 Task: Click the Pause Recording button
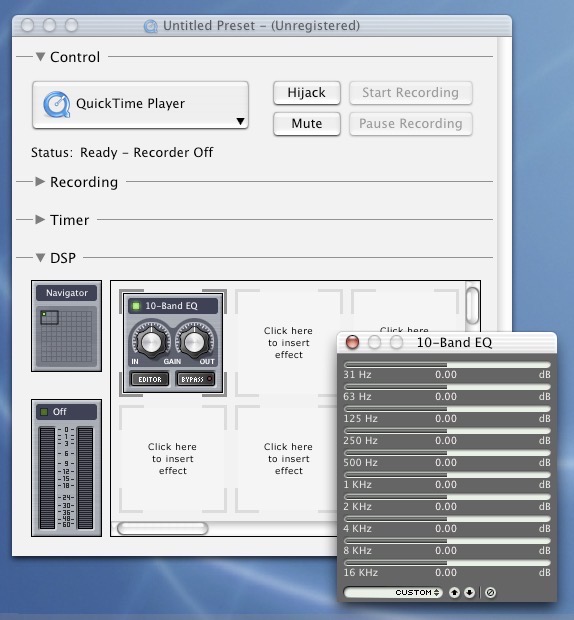pyautogui.click(x=411, y=124)
